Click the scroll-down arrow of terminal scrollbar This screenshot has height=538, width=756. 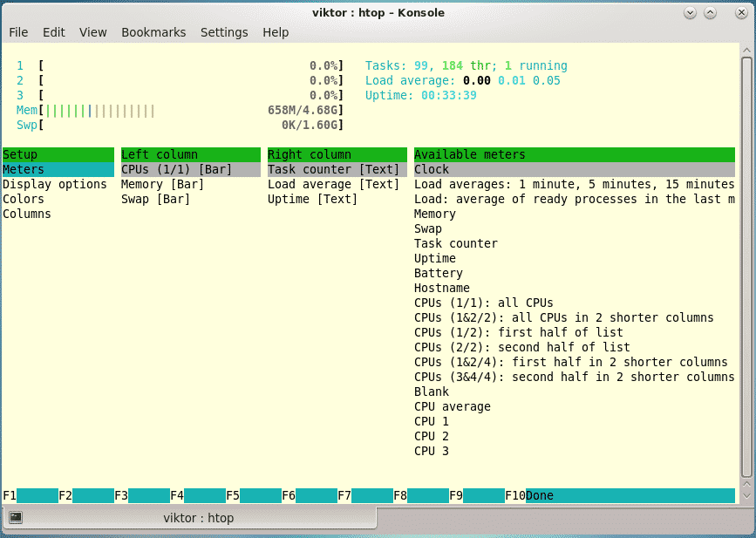746,494
